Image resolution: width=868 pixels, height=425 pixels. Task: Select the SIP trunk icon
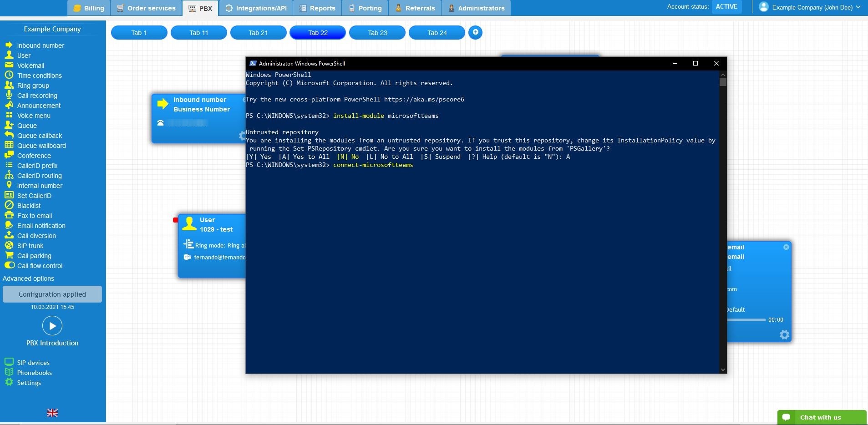(9, 245)
